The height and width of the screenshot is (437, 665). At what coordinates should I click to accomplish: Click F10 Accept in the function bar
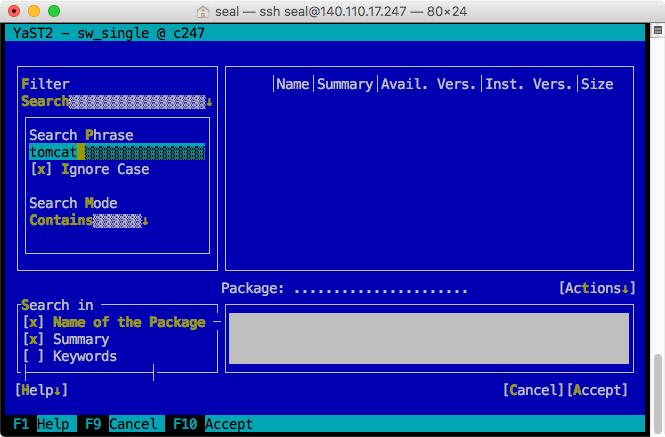point(212,424)
